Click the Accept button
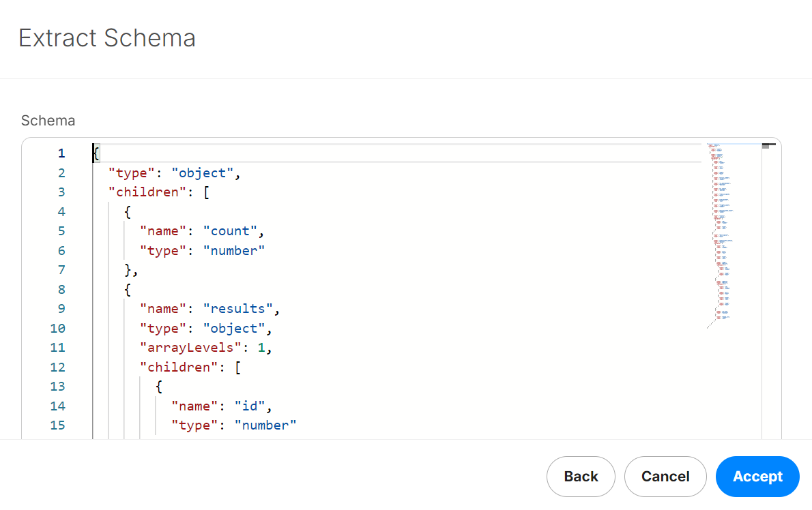This screenshot has width=812, height=510. click(757, 477)
